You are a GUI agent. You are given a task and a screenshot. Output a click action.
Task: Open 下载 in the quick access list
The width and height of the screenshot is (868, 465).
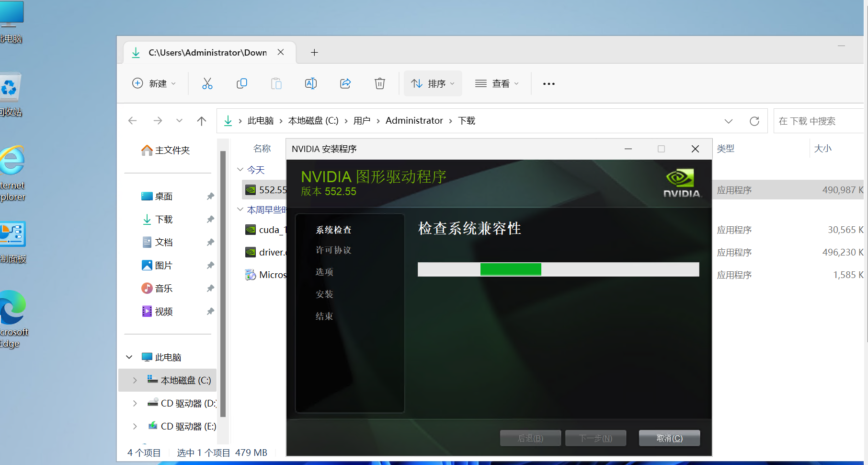(x=157, y=220)
